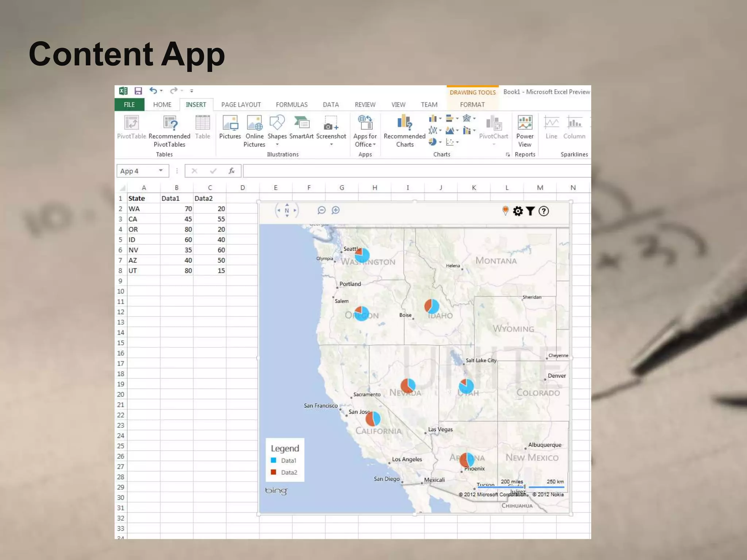Take a Screenshot clipping
Viewport: 747px width, 560px height.
click(331, 131)
